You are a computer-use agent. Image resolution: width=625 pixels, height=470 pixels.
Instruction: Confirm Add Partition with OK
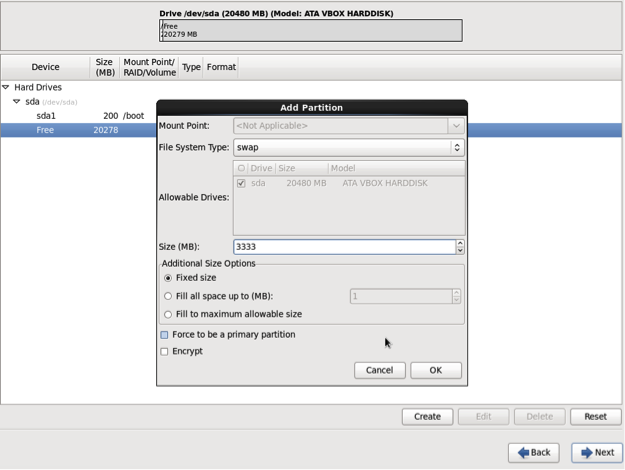436,370
